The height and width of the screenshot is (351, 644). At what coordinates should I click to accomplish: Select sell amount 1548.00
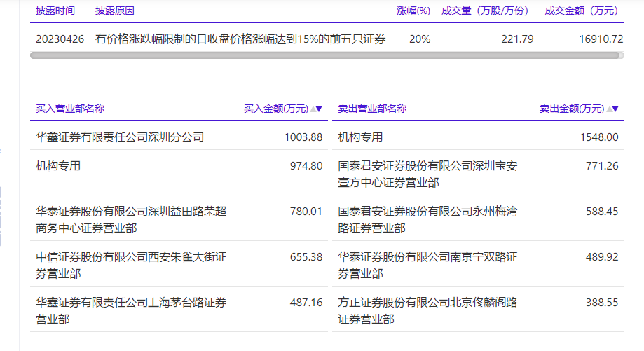[599, 137]
